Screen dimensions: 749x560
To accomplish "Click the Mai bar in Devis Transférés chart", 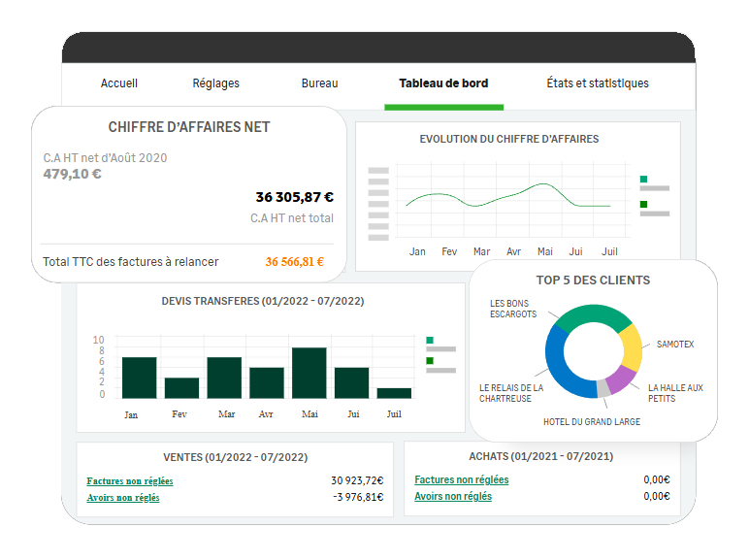I will (309, 373).
